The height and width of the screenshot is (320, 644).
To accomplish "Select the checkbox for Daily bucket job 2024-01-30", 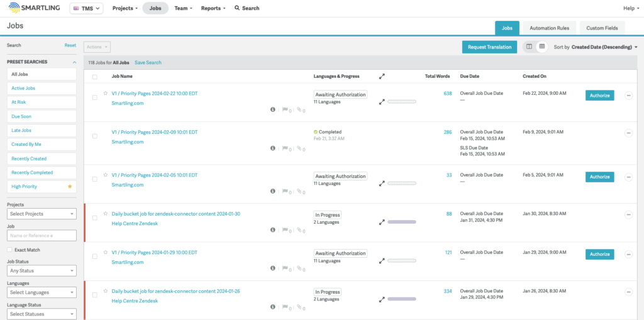I will pyautogui.click(x=95, y=218).
